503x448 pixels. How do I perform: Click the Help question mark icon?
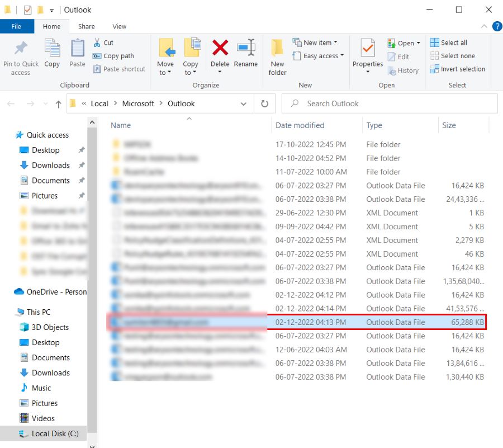pos(497,26)
